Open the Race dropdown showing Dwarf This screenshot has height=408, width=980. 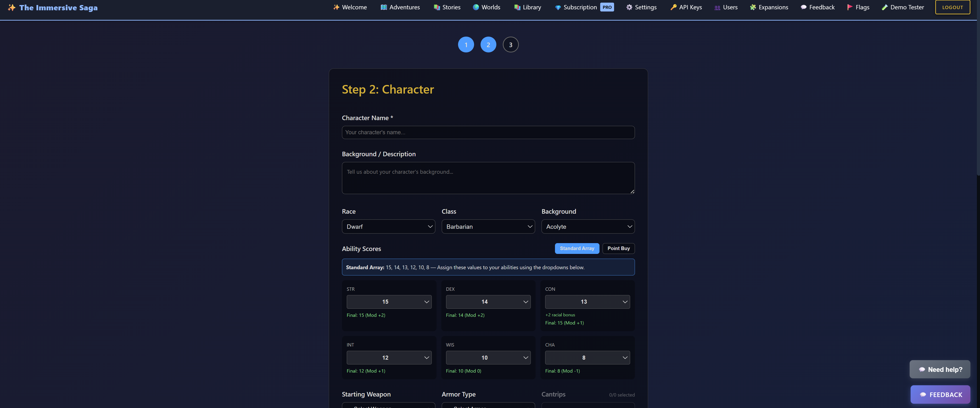pyautogui.click(x=388, y=227)
